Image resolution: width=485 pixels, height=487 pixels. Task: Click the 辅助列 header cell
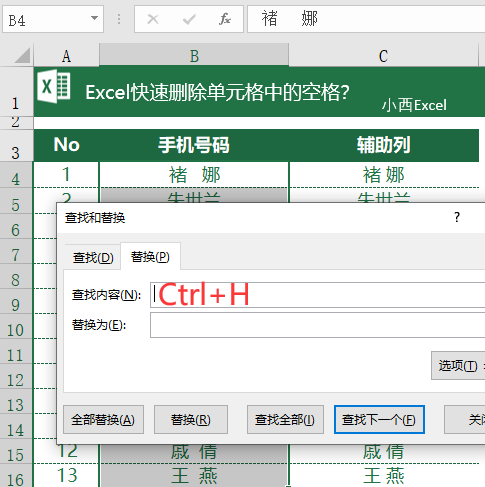click(384, 145)
